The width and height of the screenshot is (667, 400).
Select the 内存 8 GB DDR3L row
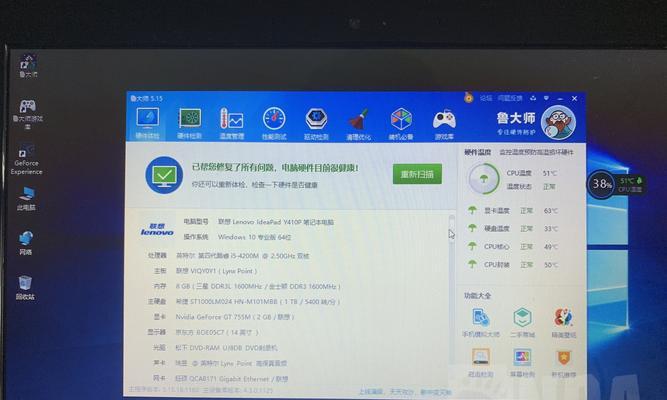click(x=247, y=286)
